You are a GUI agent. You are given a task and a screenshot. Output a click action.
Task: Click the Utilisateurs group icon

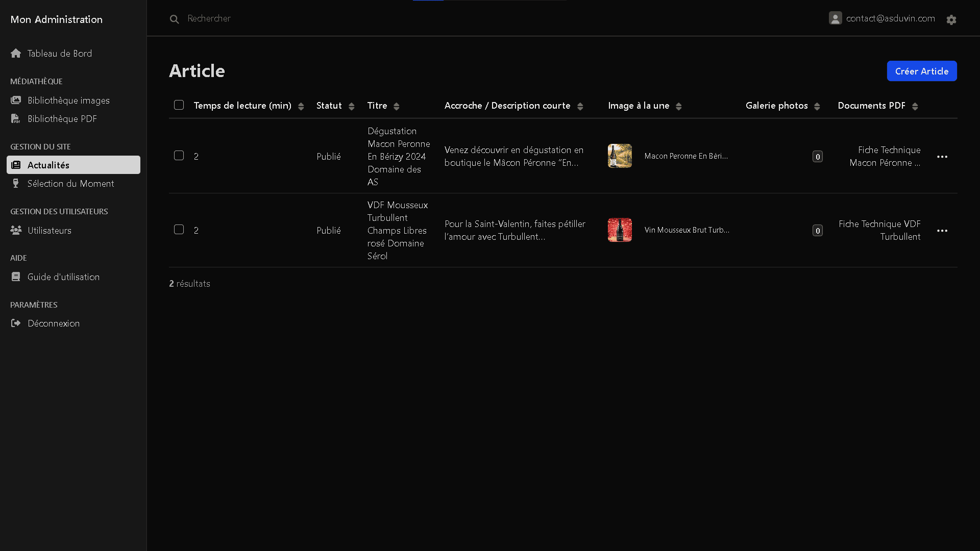point(16,231)
